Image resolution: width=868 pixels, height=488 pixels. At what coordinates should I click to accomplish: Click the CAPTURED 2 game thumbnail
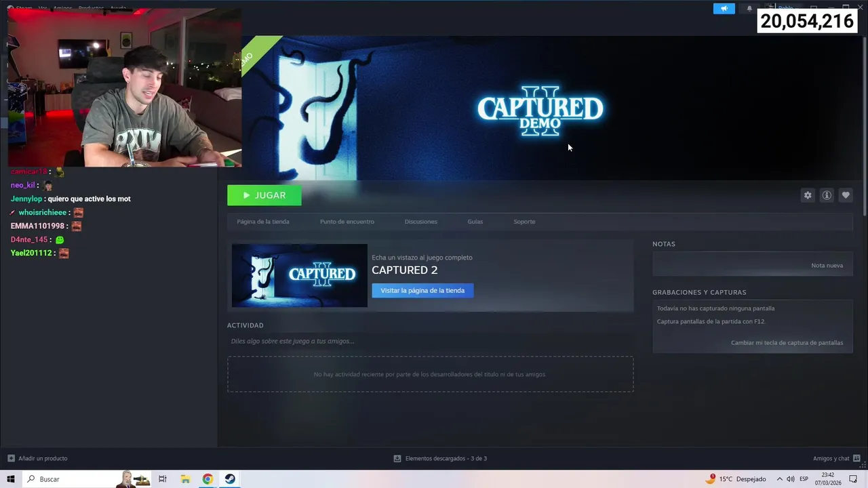299,275
